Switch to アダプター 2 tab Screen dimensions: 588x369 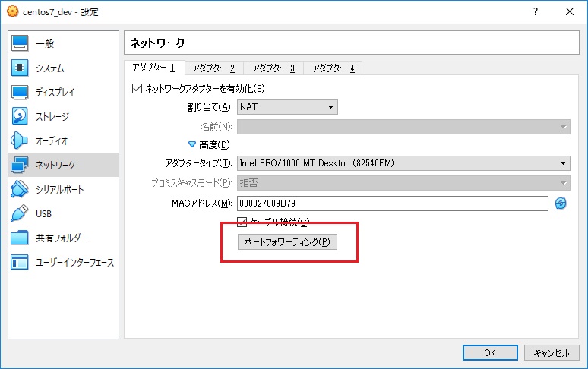tap(213, 68)
